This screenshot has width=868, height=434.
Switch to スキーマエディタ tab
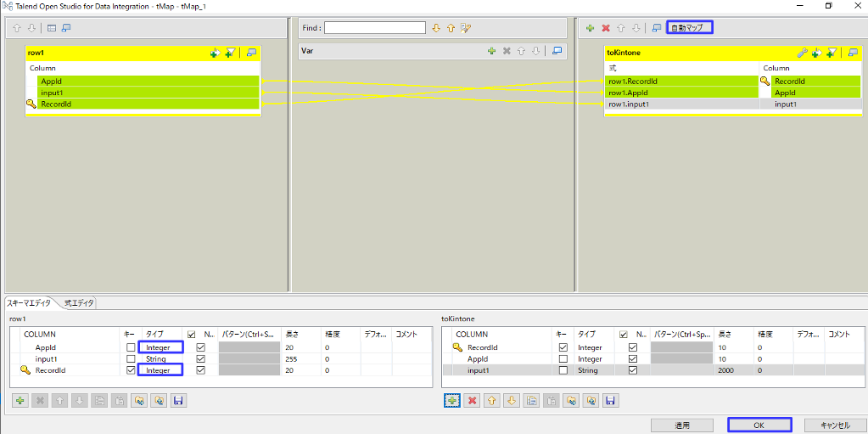(x=29, y=302)
